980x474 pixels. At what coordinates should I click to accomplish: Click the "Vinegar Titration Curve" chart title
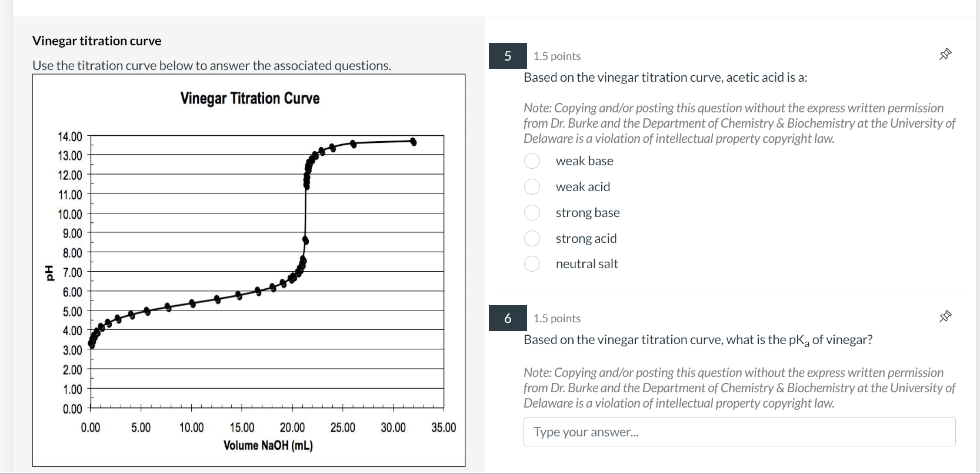tap(250, 98)
